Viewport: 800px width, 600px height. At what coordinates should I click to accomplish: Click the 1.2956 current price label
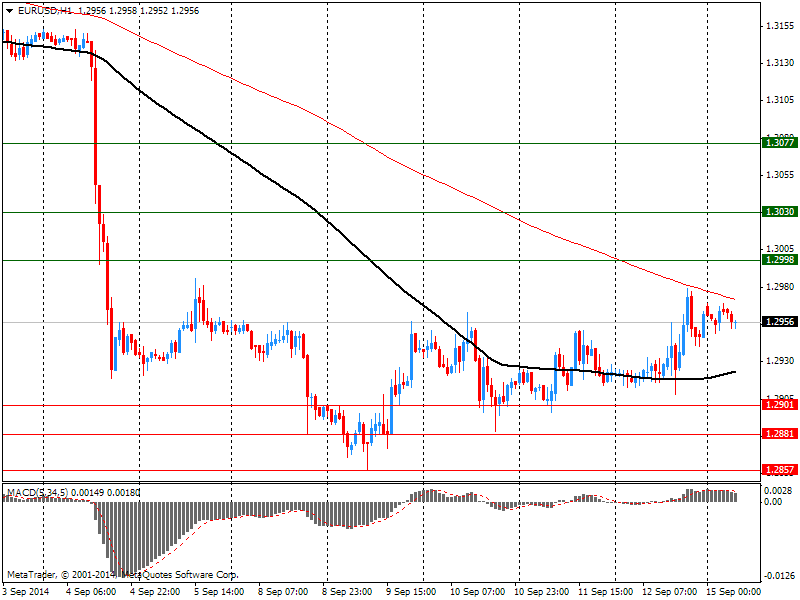(780, 322)
